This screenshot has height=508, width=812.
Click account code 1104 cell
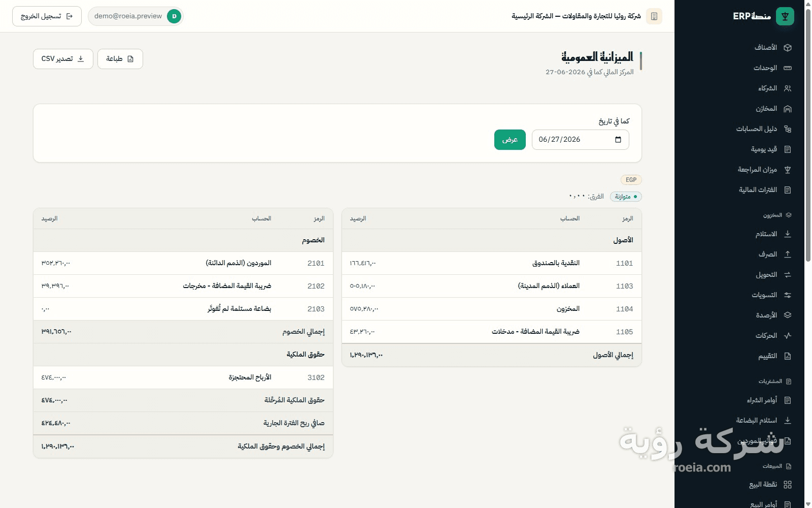point(624,309)
